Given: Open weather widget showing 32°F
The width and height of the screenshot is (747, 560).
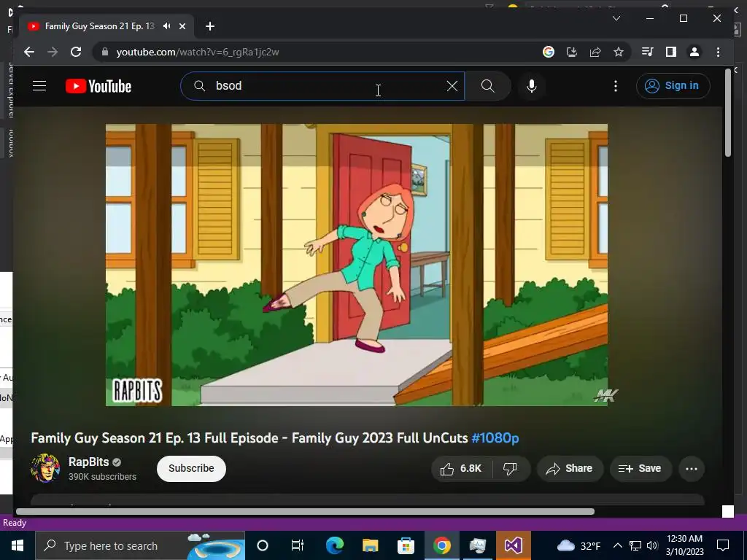Looking at the screenshot, I should (578, 545).
